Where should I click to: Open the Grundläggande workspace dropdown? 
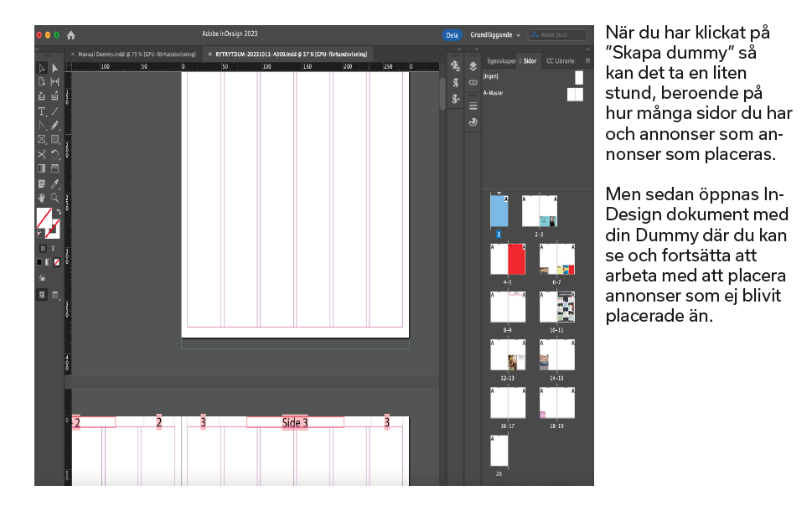[x=495, y=35]
